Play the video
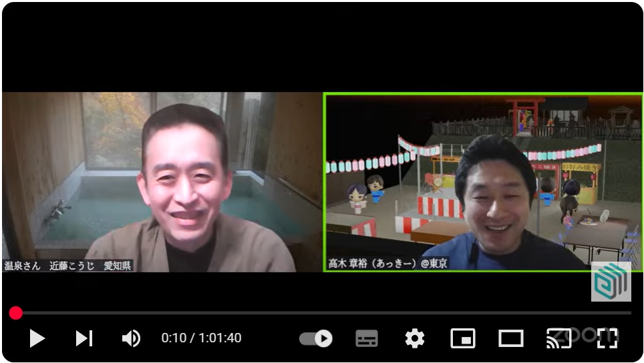Viewport: 644px width, 363px height. click(37, 338)
